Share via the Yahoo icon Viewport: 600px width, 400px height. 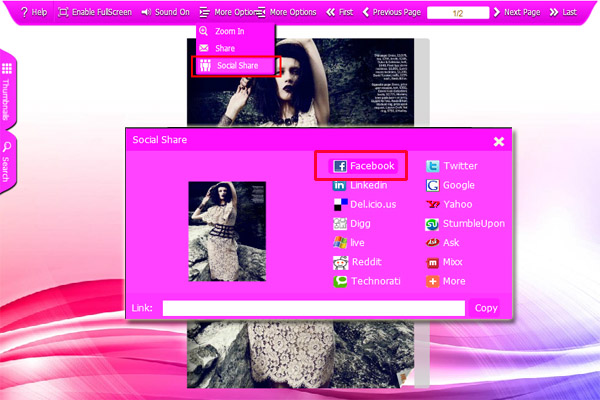(432, 204)
